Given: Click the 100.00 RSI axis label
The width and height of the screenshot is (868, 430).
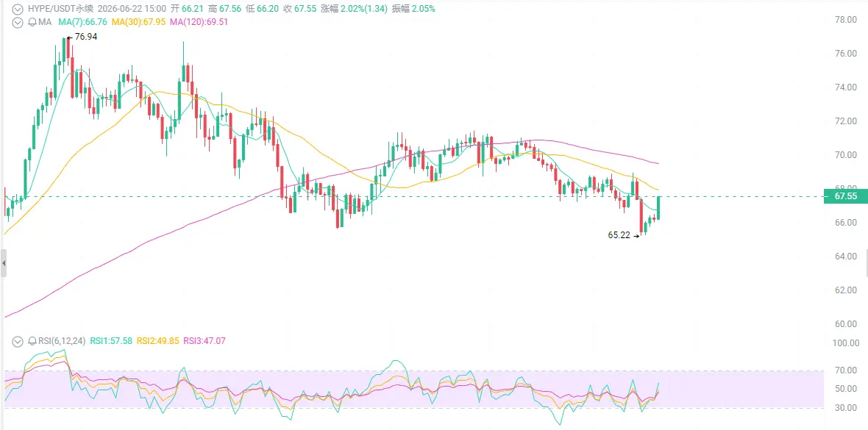Looking at the screenshot, I should point(846,343).
